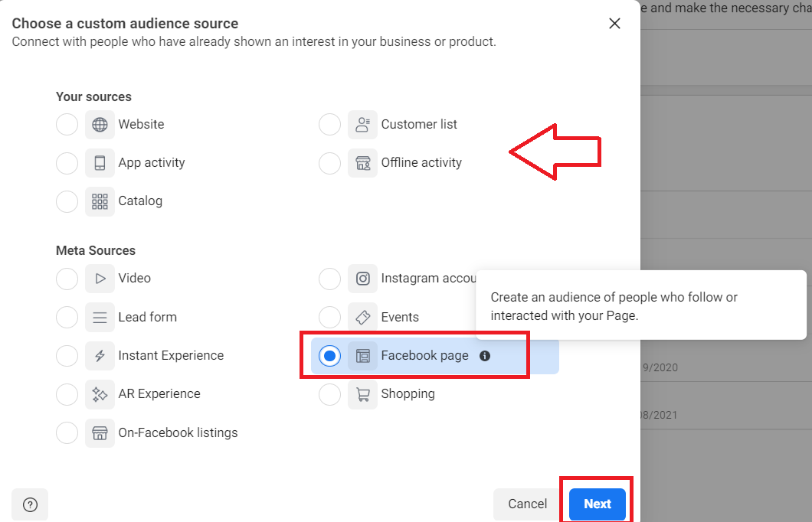Select the Instant Experience radio button

point(67,355)
